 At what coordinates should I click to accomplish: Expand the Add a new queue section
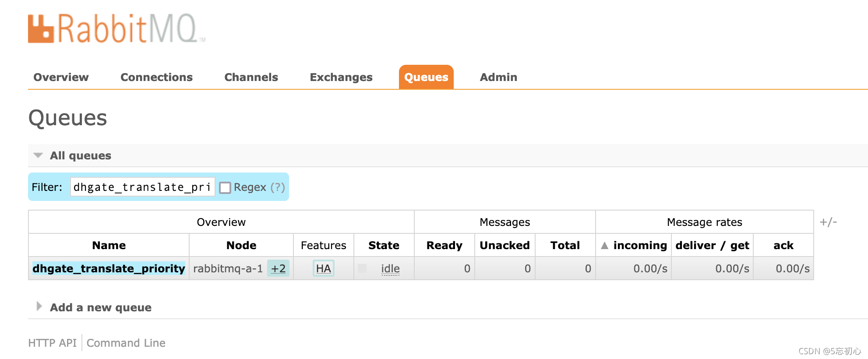(x=100, y=307)
